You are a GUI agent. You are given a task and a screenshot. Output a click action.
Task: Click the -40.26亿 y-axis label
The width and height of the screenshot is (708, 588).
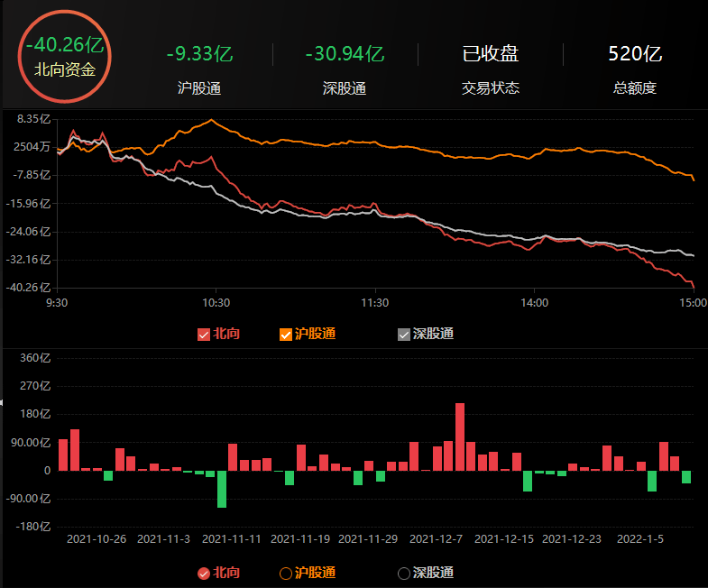click(x=28, y=288)
